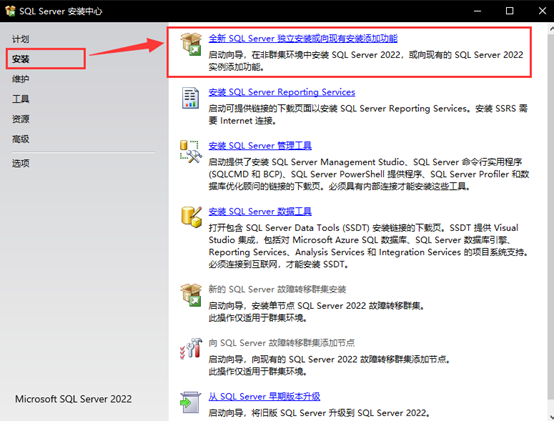Click text 启动向导，将旧版 SQL Server 升级到 SQL Server 2022

click(x=319, y=413)
